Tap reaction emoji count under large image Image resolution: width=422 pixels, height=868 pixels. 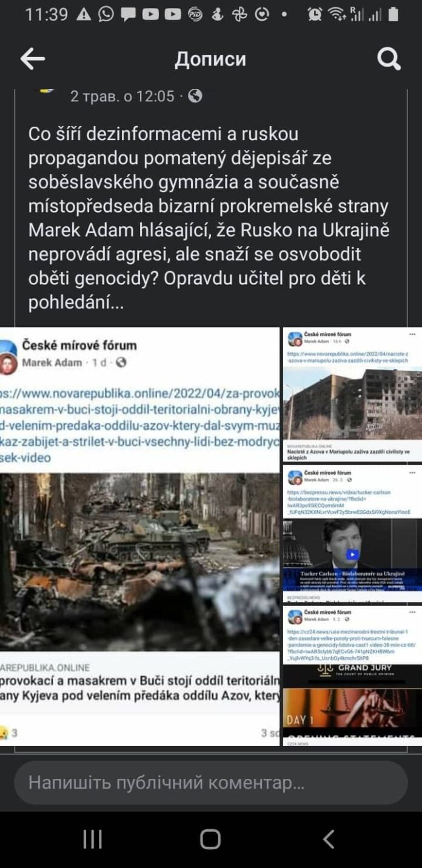pos(8,733)
